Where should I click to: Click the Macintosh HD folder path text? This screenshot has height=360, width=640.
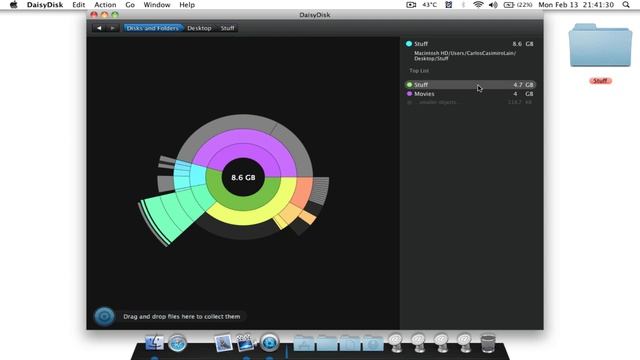(465, 56)
